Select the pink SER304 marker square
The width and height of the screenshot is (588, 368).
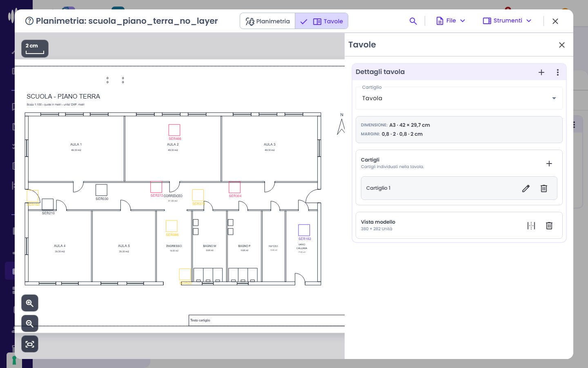(234, 187)
